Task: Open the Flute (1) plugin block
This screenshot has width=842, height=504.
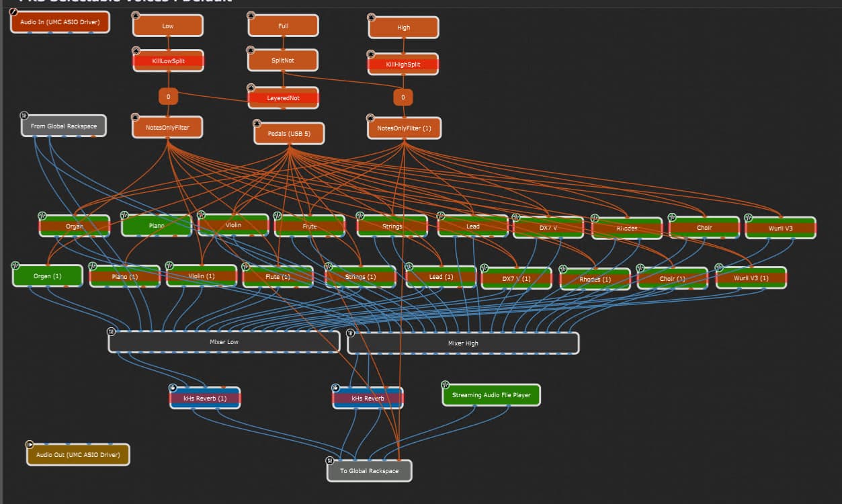Action: click(278, 277)
